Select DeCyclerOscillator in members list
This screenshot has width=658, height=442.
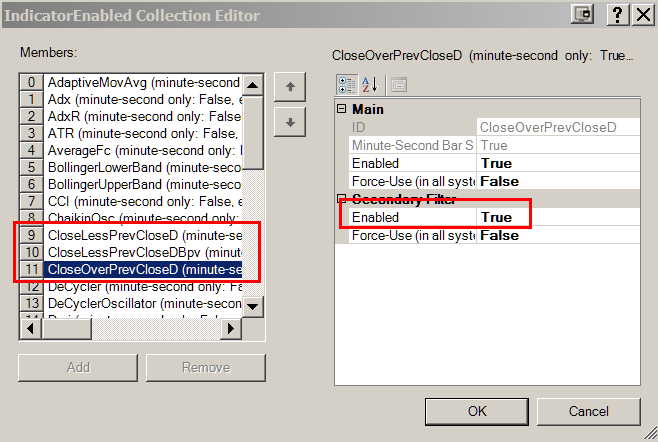143,303
